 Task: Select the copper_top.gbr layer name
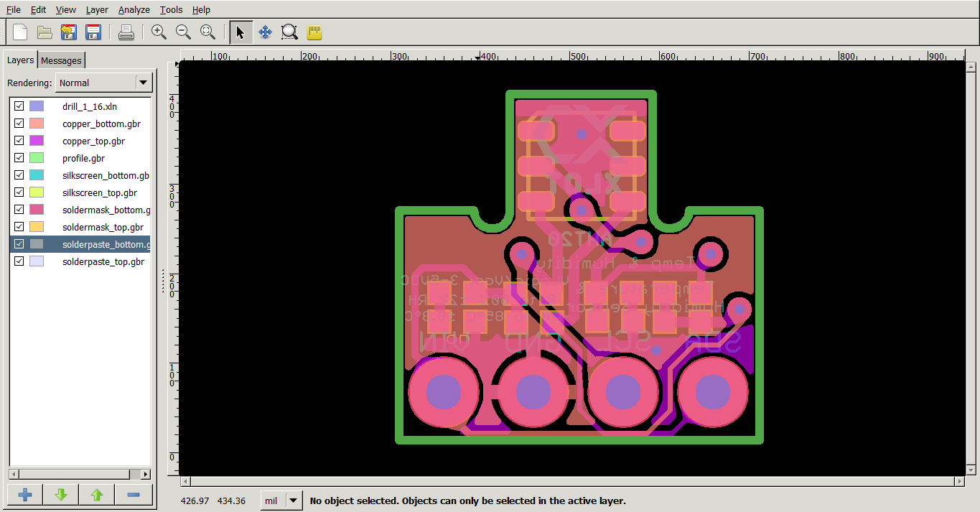[93, 141]
